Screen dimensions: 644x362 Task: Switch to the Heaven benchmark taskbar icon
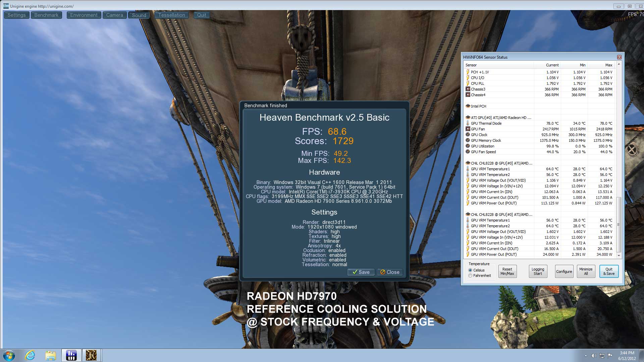pos(91,355)
